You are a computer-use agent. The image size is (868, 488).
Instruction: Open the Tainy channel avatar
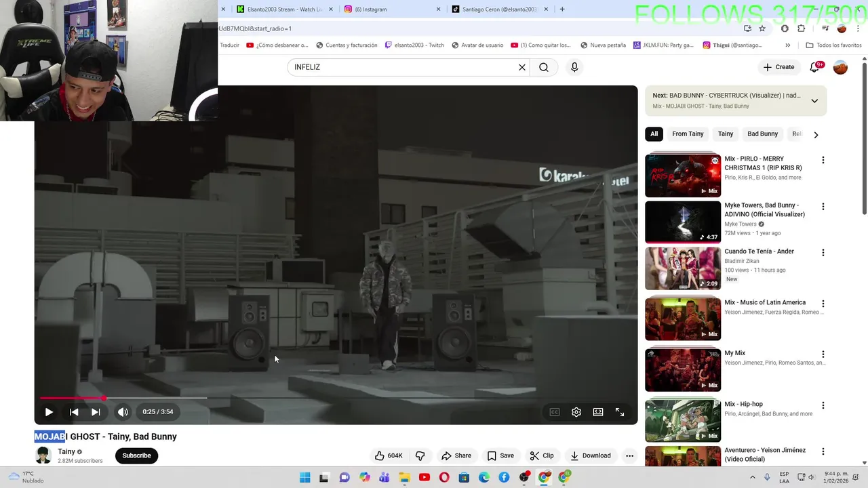coord(43,455)
